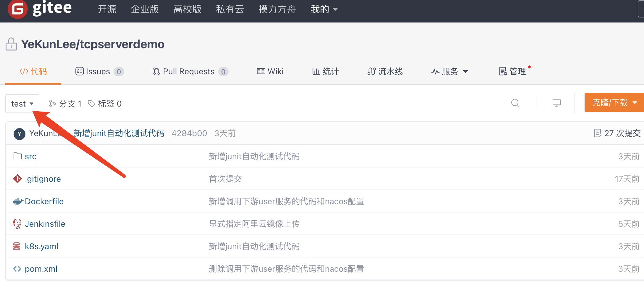Click the repository search magnifier icon
Viewport: 644px width, 293px height.
pos(515,103)
